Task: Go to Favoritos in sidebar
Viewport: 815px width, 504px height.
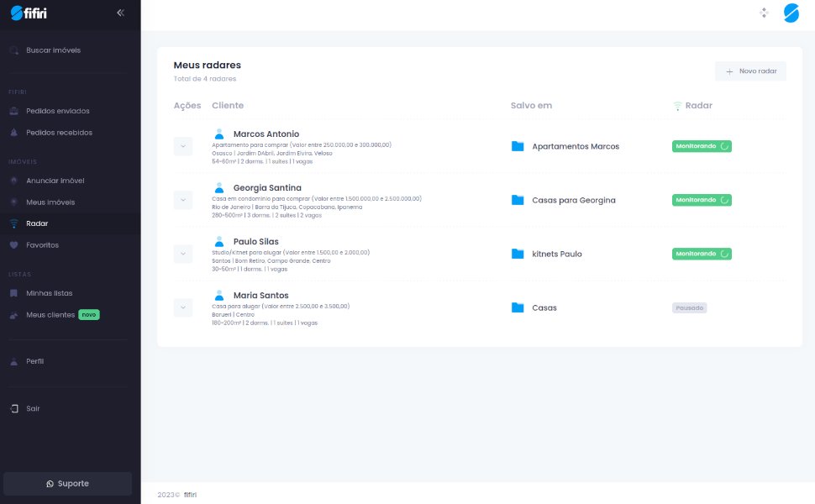Action: (x=42, y=245)
